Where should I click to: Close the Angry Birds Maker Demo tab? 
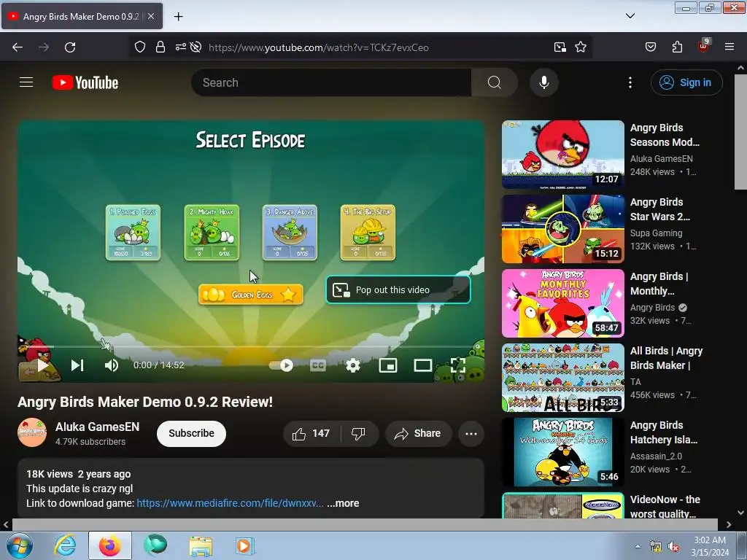click(151, 17)
